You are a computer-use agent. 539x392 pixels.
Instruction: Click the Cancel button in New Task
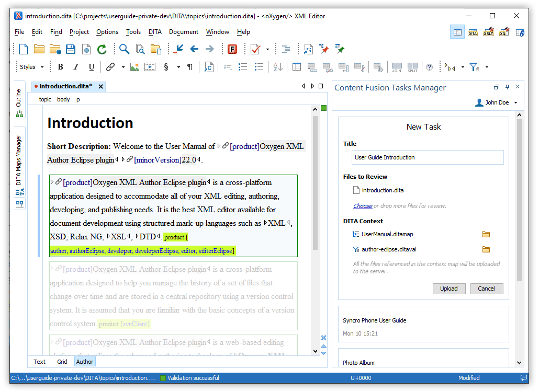coord(486,289)
